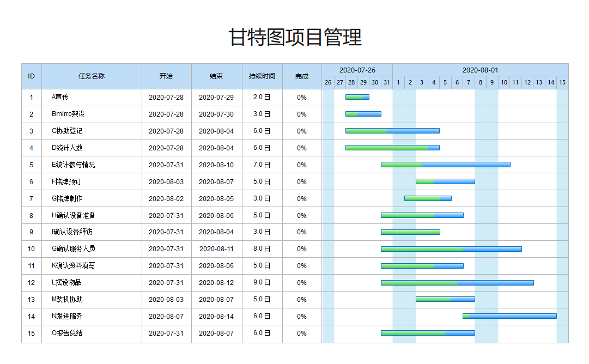Click the Gantt bar for E统计参与情况

[x=446, y=165]
